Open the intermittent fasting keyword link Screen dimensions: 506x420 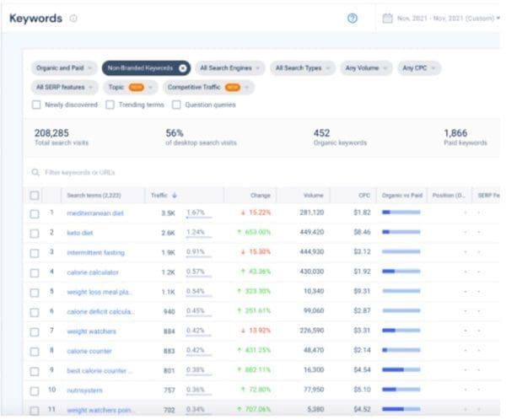pyautogui.click(x=96, y=251)
